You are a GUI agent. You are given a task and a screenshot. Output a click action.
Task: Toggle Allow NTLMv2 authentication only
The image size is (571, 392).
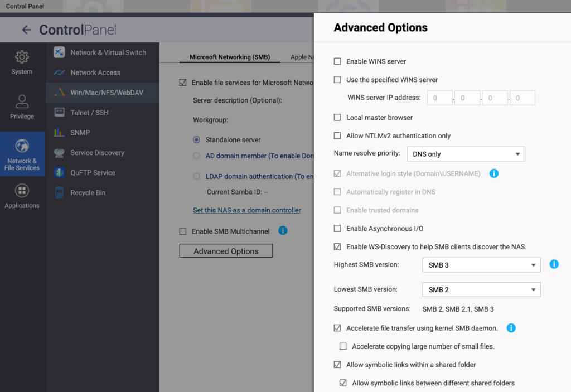[337, 135]
